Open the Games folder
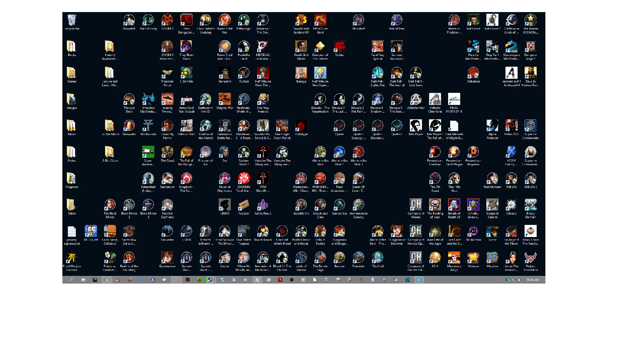This screenshot has height=362, width=644. coord(72,75)
